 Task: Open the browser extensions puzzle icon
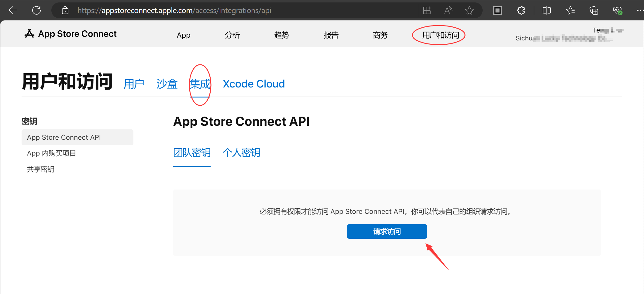coord(521,11)
